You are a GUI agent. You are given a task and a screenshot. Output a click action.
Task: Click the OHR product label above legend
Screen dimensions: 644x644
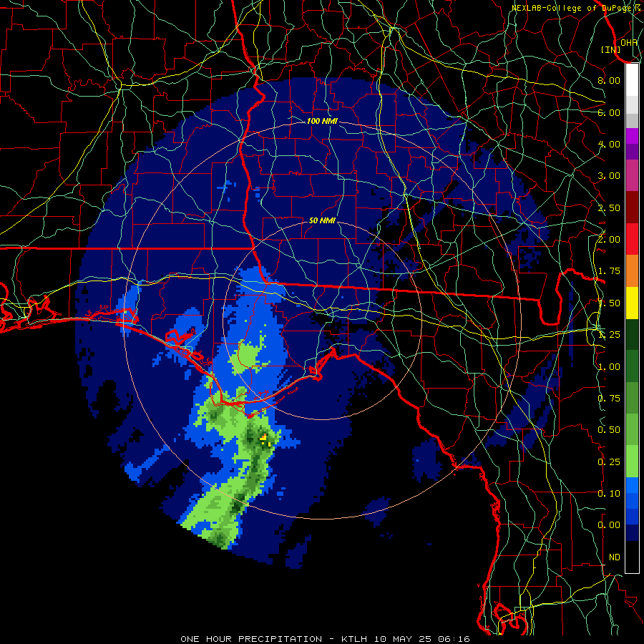(629, 42)
